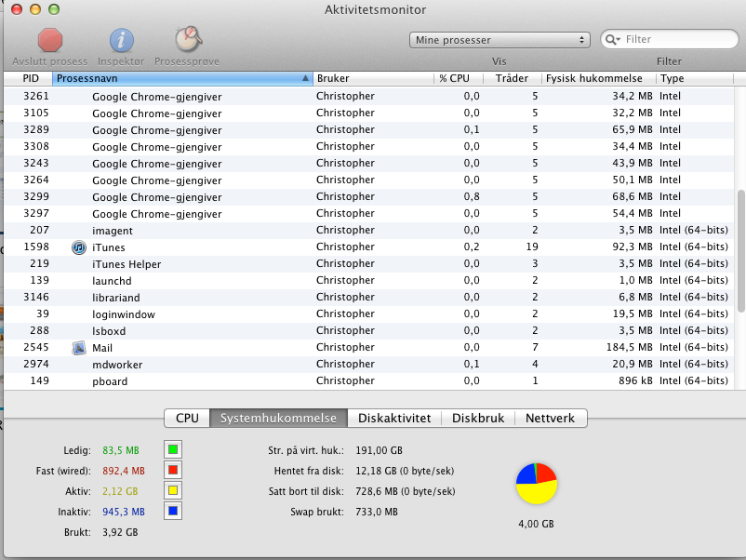The width and height of the screenshot is (746, 560).
Task: Click the Aktiv 2,12 GB value
Action: (x=120, y=491)
